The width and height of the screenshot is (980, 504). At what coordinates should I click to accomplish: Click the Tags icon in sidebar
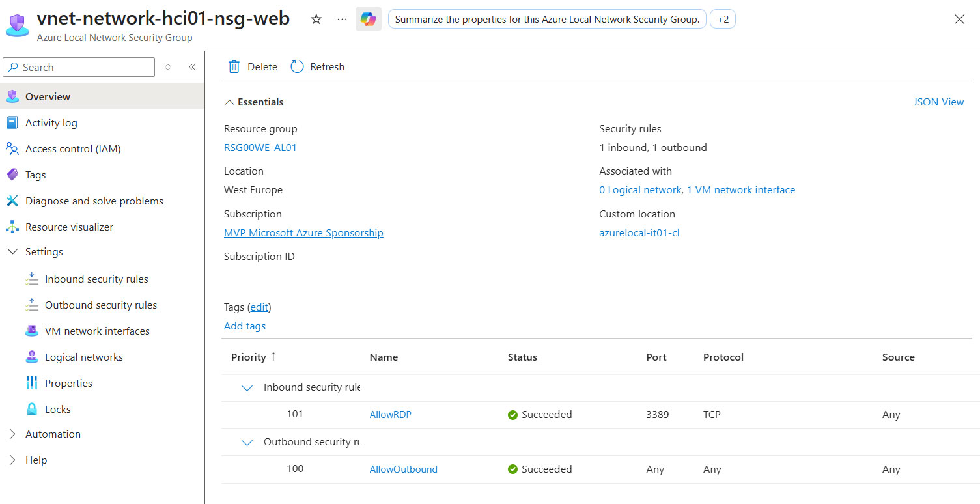(12, 175)
